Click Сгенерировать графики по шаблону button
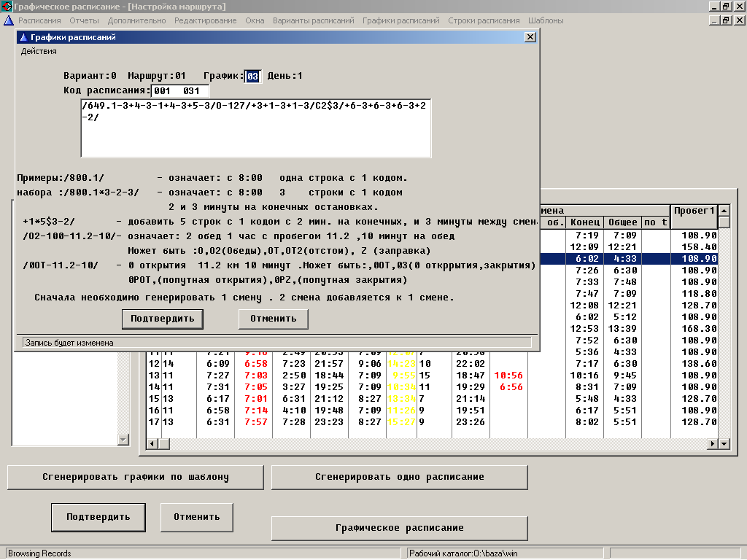 (x=136, y=477)
